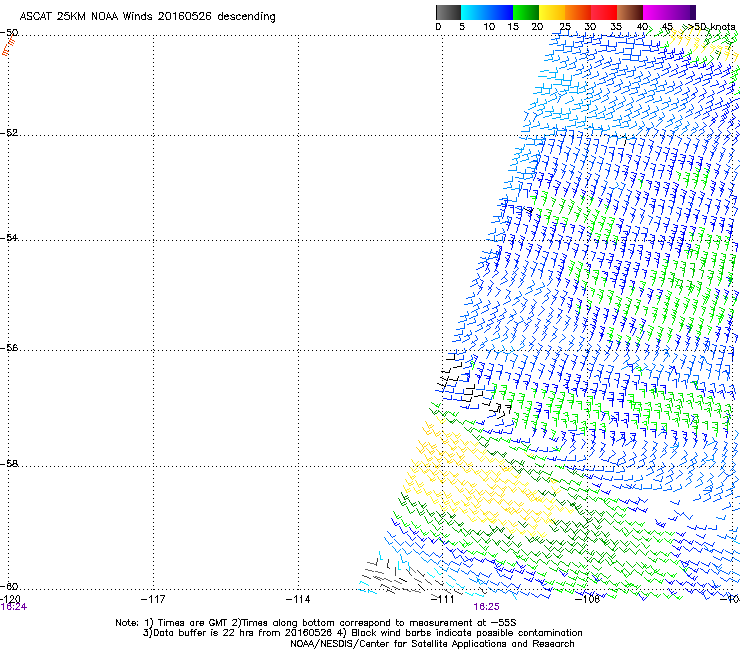Click the legend scale label "15"
This screenshot has height=650, width=740.
click(x=513, y=27)
